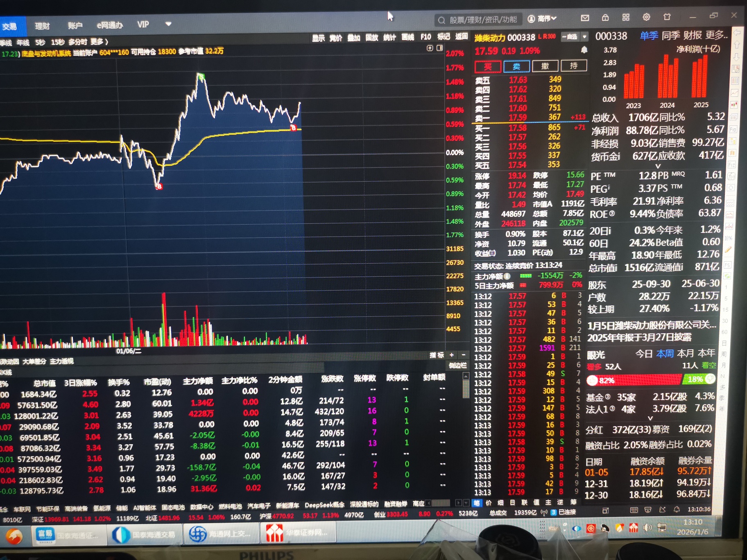The width and height of the screenshot is (747, 560).
Task: Open the 高伟 account dropdown
Action: coord(554,18)
